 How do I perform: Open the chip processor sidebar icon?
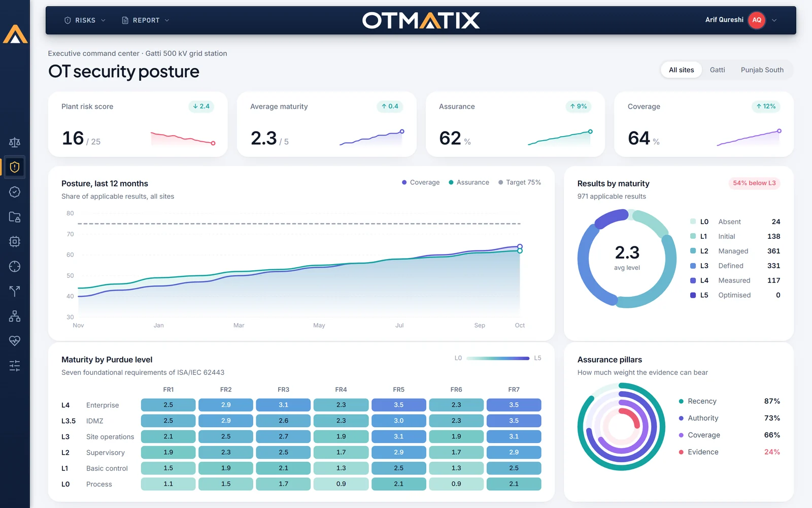click(x=15, y=241)
